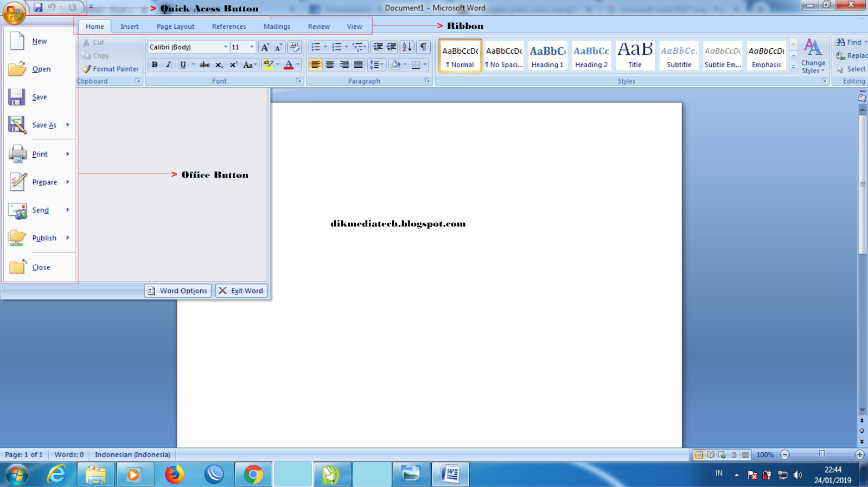This screenshot has height=487, width=868.
Task: Click the round Office Button logo
Action: pyautogui.click(x=14, y=12)
